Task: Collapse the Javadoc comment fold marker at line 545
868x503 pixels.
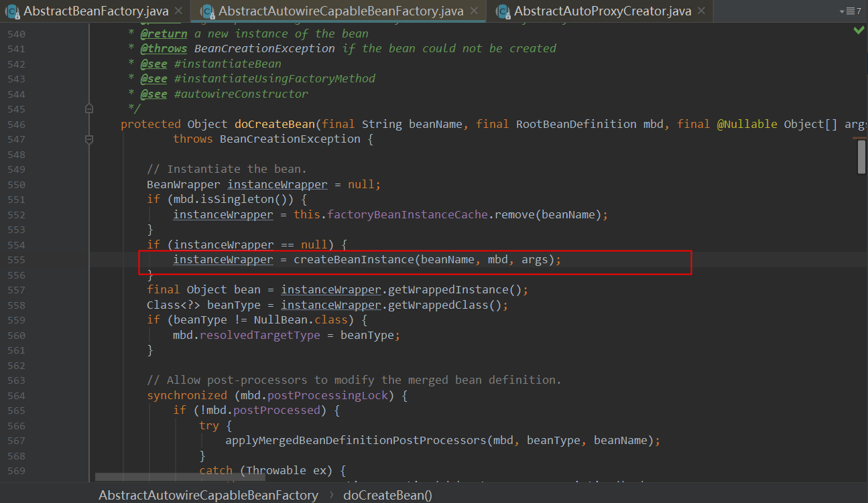Action: [x=89, y=109]
